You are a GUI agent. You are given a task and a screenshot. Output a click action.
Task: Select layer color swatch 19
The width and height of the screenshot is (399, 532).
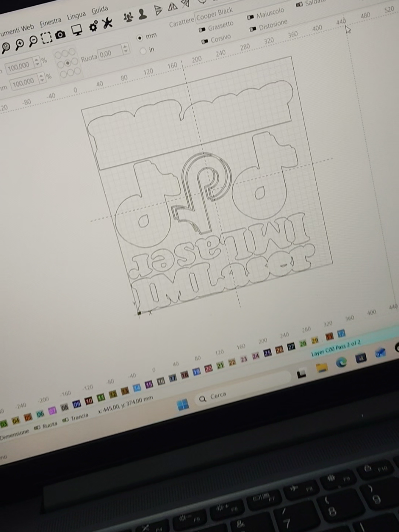point(197,372)
